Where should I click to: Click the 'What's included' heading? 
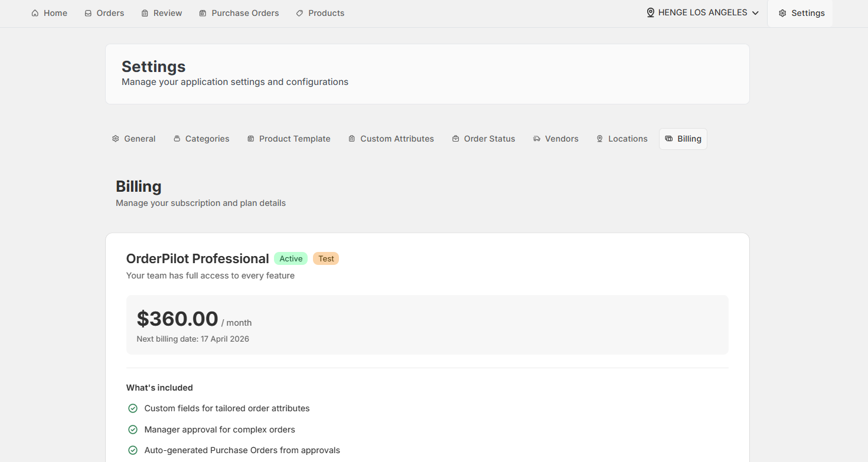pos(159,388)
